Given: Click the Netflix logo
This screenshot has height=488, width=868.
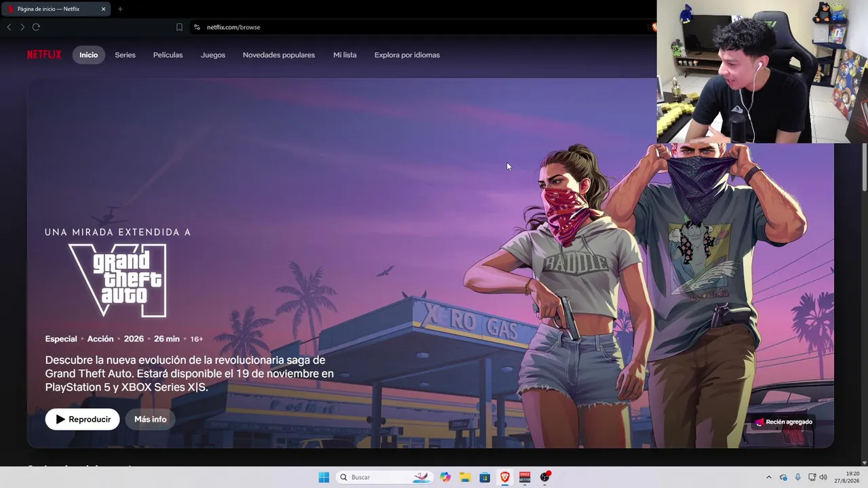Looking at the screenshot, I should (44, 55).
